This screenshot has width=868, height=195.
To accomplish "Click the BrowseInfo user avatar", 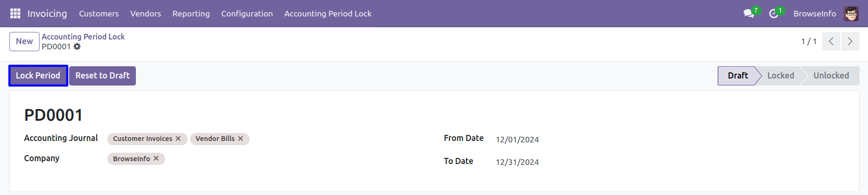I will (851, 14).
